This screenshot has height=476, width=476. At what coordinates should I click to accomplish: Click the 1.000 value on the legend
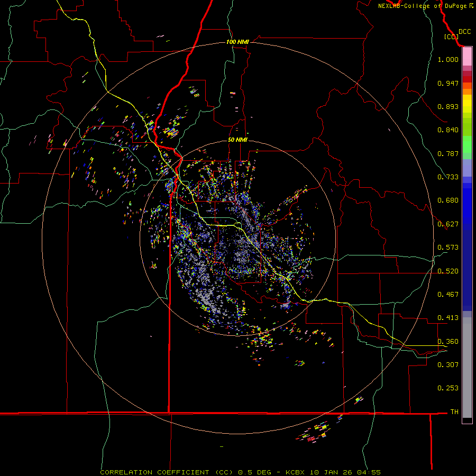pos(448,59)
